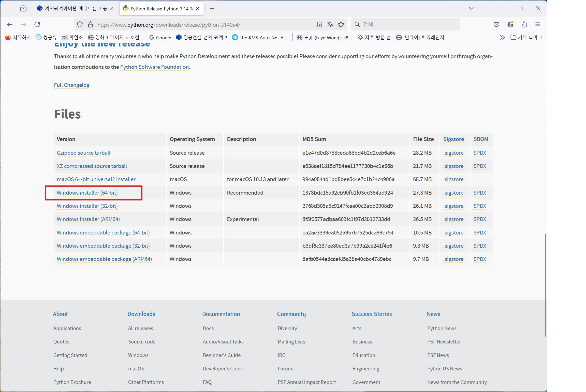Open a new tab with plus button
Viewport: 586px width, 392px height.
coord(212,9)
